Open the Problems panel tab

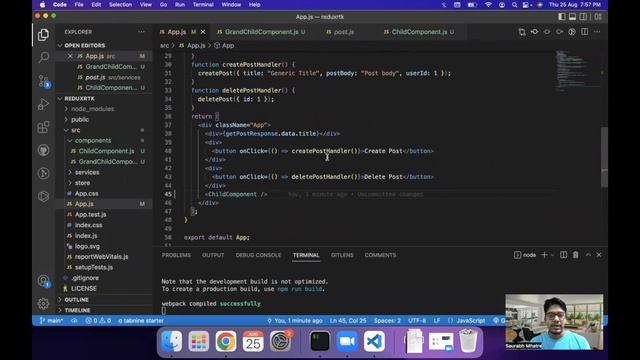(x=176, y=255)
